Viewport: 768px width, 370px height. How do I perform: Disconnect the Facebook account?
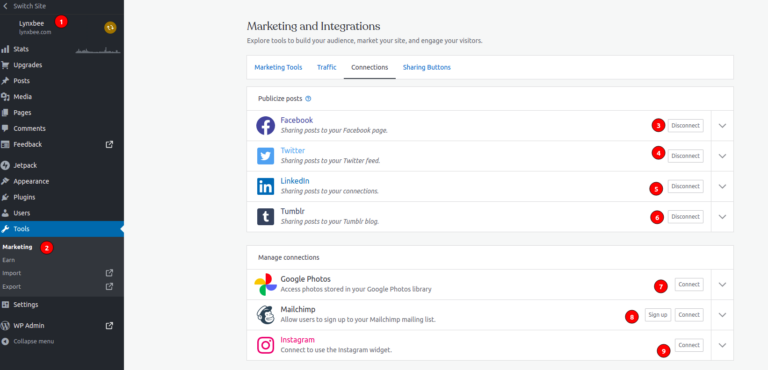click(x=686, y=125)
